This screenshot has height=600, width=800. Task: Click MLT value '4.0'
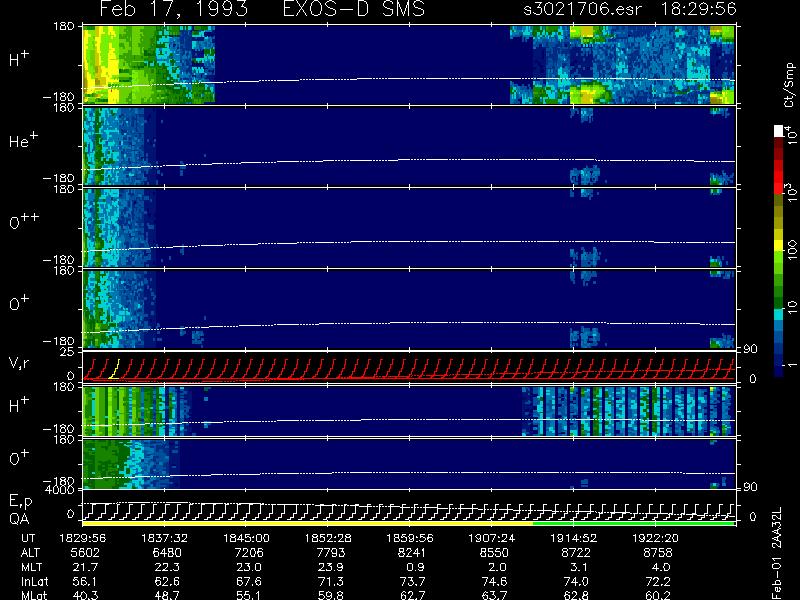point(661,567)
